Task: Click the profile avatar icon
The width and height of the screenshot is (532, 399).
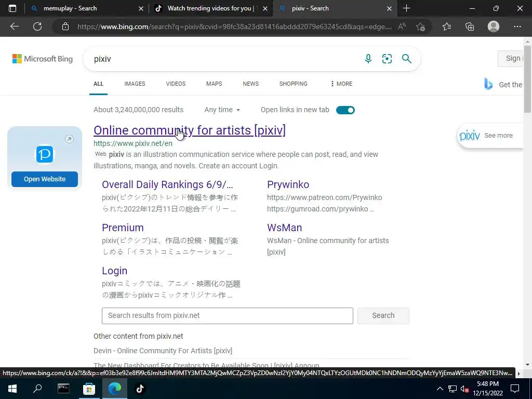Action: 494,26
